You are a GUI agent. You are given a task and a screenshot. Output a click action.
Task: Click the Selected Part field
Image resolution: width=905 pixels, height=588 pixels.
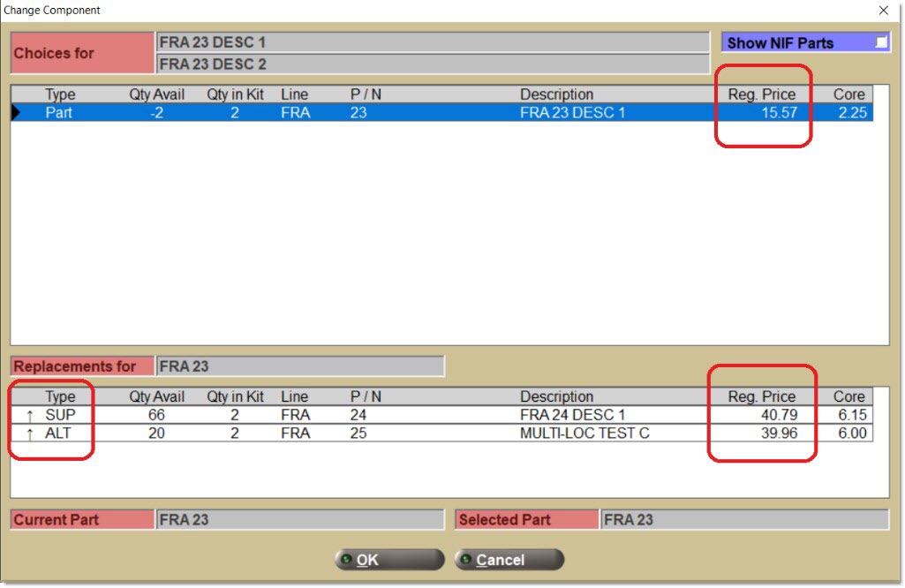743,520
